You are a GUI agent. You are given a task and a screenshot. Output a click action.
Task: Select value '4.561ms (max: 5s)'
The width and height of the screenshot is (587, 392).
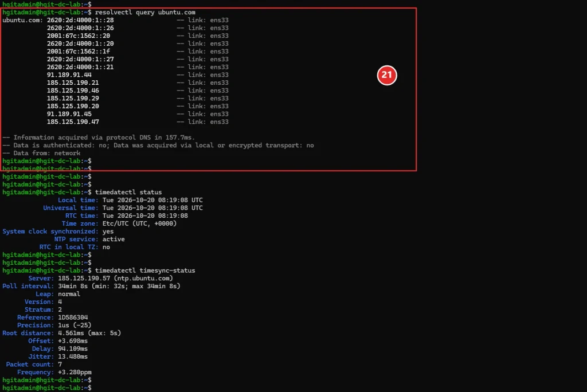[x=89, y=333]
